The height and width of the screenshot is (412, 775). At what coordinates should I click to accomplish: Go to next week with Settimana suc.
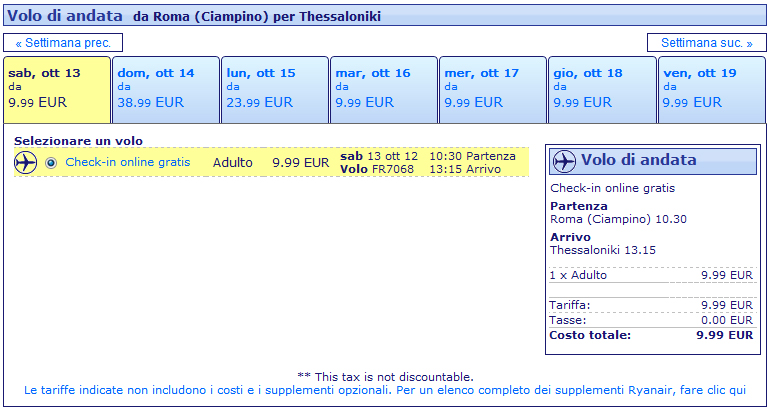(x=707, y=43)
